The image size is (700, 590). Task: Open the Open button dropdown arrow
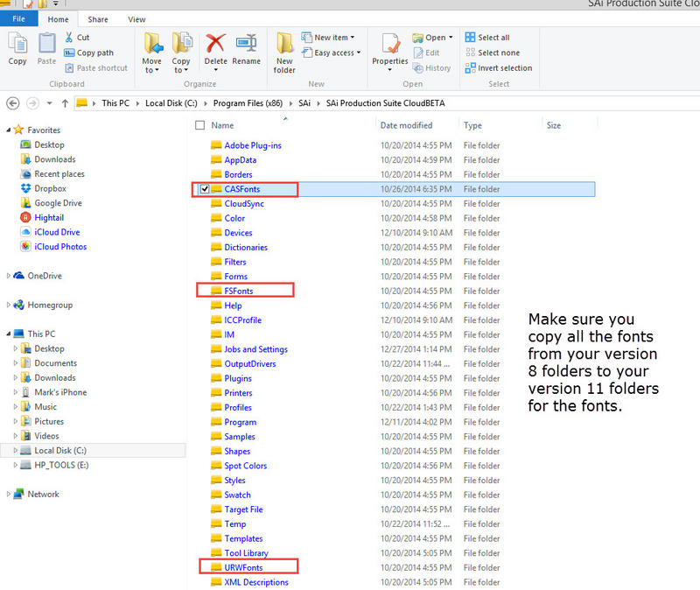pos(451,38)
